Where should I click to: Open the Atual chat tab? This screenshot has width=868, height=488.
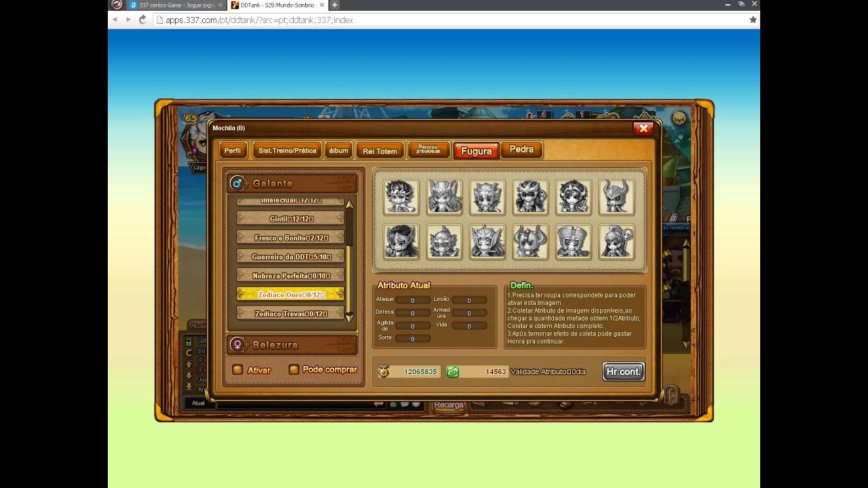click(198, 403)
